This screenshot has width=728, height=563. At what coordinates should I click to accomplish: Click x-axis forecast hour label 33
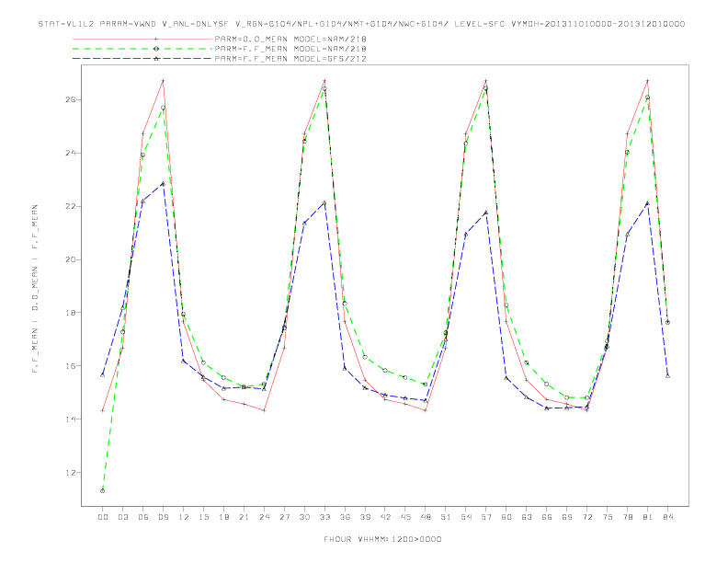(324, 517)
